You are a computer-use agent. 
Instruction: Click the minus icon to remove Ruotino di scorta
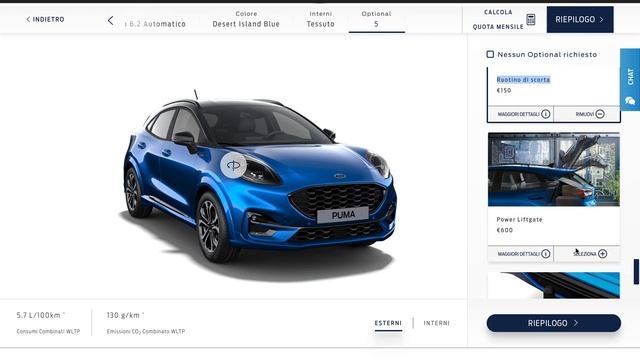pyautogui.click(x=600, y=114)
